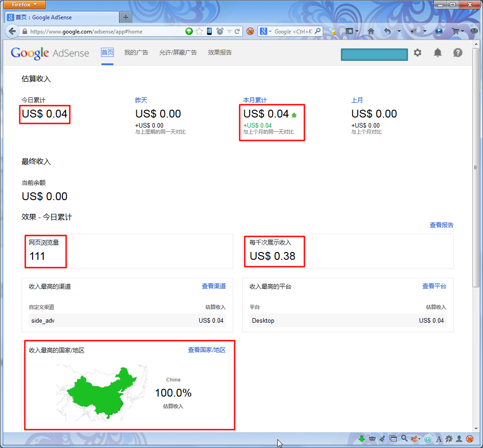Open AdSense settings gear icon
Screen dimensions: 483x448
417,52
